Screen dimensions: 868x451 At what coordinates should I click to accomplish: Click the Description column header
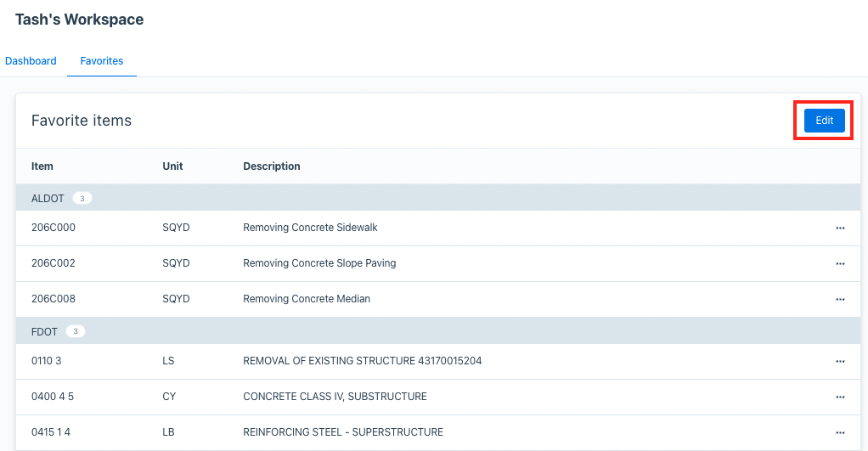point(272,166)
